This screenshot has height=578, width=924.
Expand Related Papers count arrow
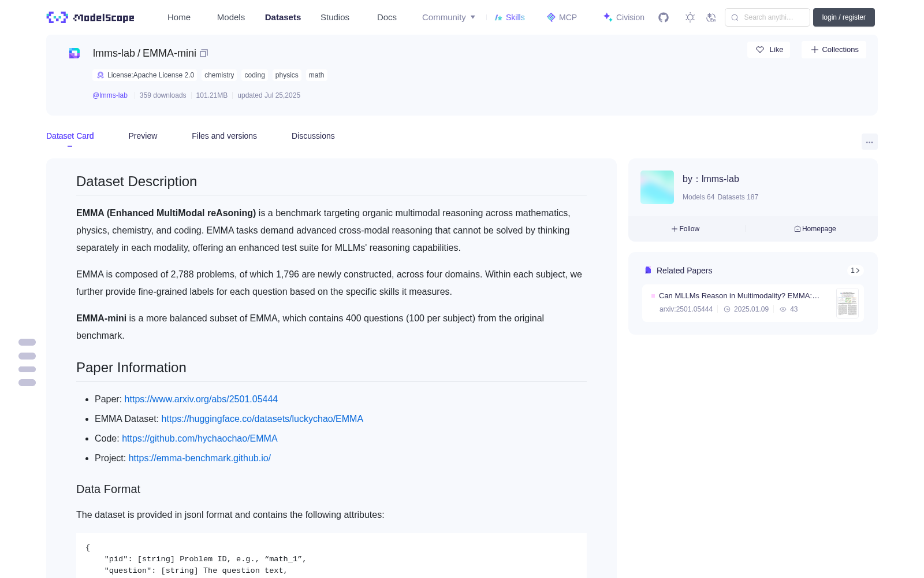tap(855, 271)
